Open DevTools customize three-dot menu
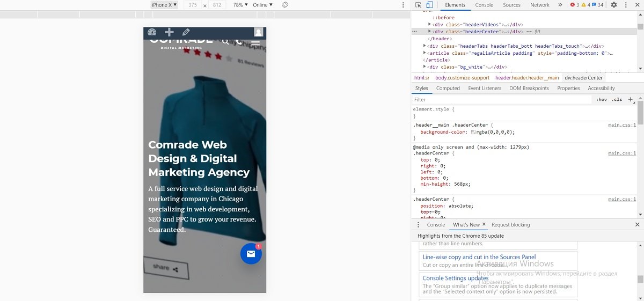Viewport: 644px width, 301px height. [x=626, y=5]
